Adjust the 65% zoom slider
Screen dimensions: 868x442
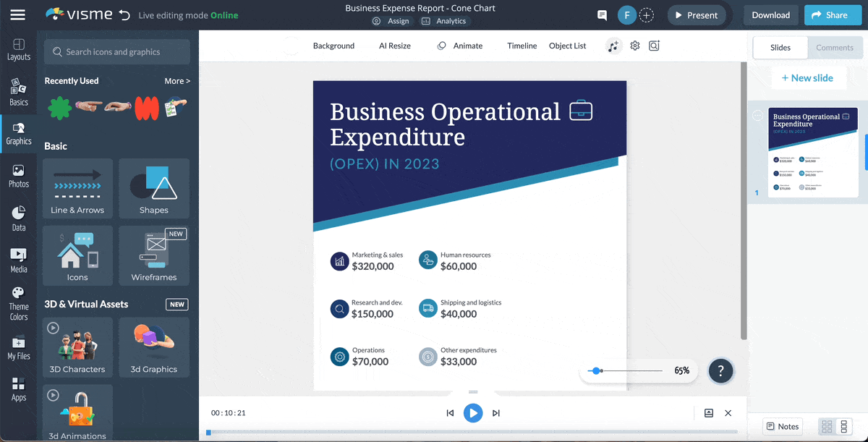(596, 371)
